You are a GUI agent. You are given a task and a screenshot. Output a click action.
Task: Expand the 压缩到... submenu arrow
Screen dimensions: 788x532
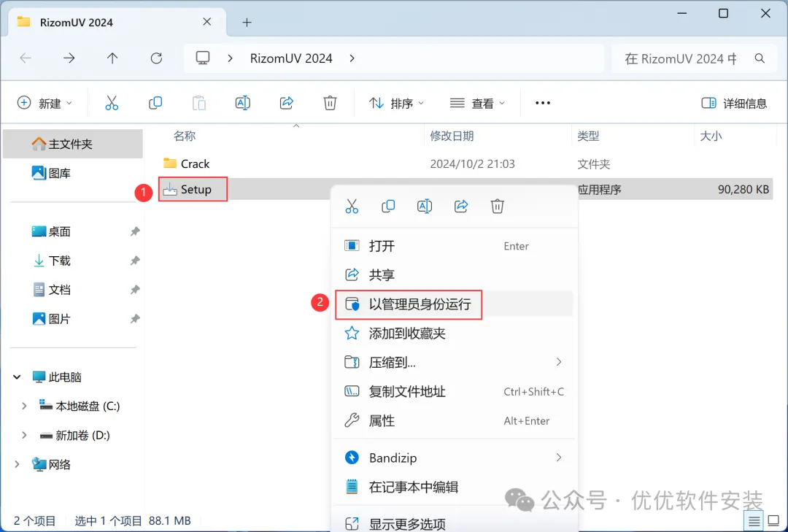[558, 362]
